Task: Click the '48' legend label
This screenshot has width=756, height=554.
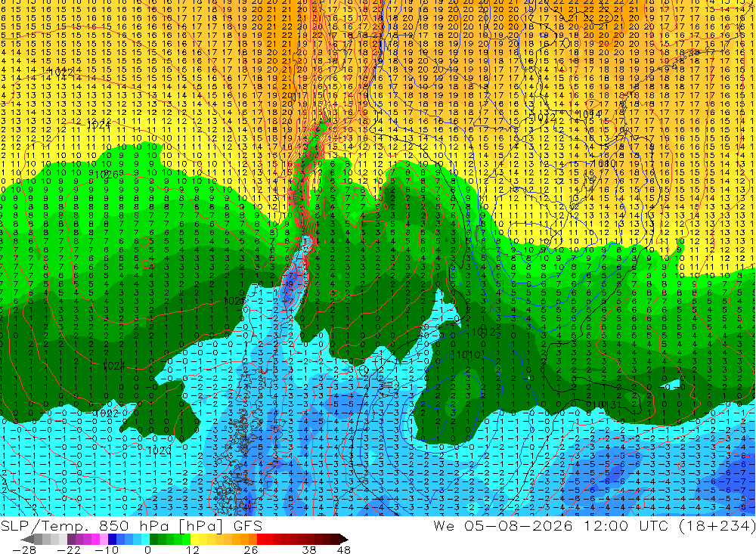Action: click(x=344, y=550)
